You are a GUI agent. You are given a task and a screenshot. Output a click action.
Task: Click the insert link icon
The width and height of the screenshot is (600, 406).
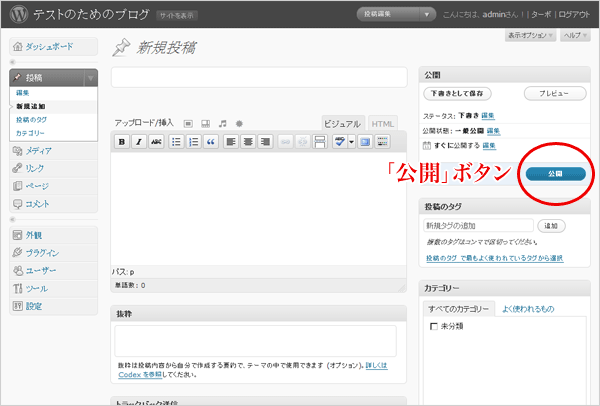[285, 142]
